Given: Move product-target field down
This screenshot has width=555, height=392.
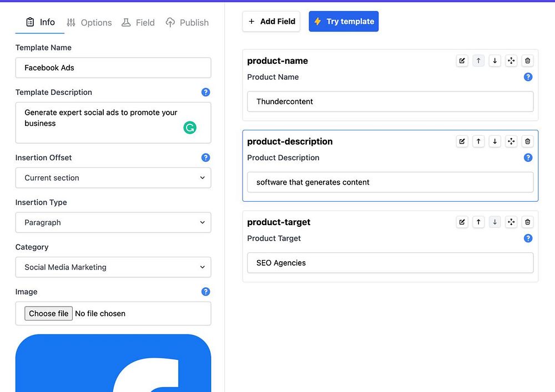Looking at the screenshot, I should [495, 222].
